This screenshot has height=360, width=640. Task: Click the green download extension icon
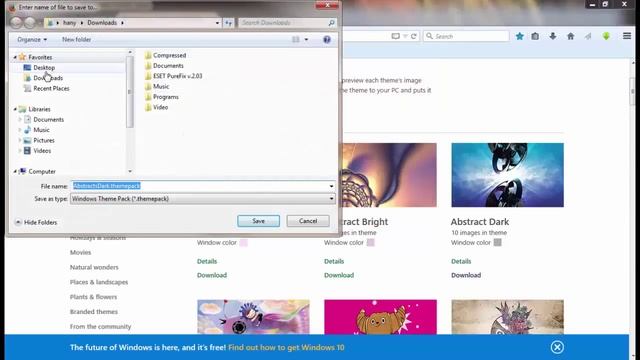(x=606, y=36)
